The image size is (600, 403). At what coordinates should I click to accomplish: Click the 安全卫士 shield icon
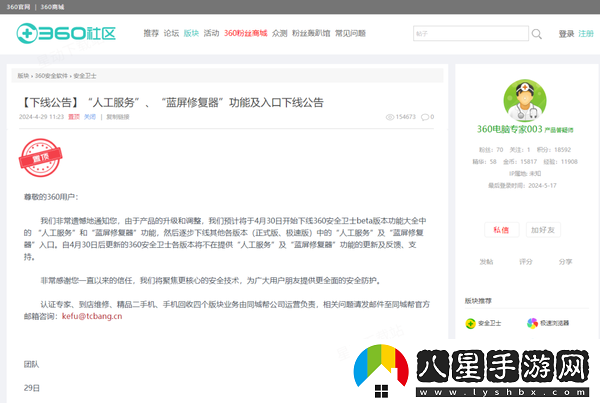470,323
